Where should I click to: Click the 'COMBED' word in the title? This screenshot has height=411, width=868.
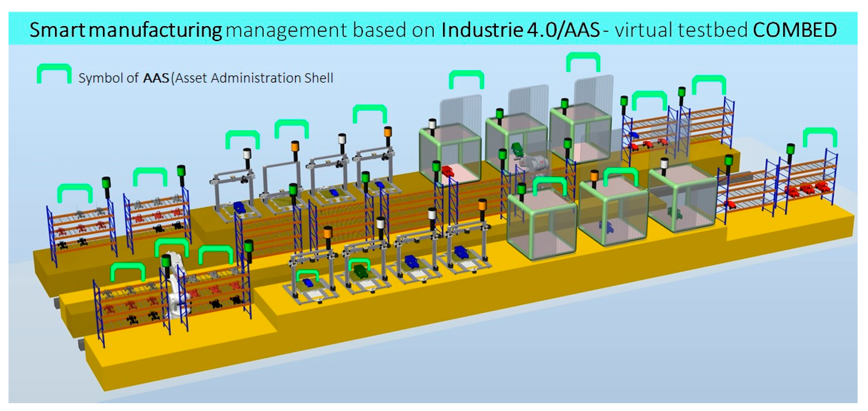[x=795, y=30]
